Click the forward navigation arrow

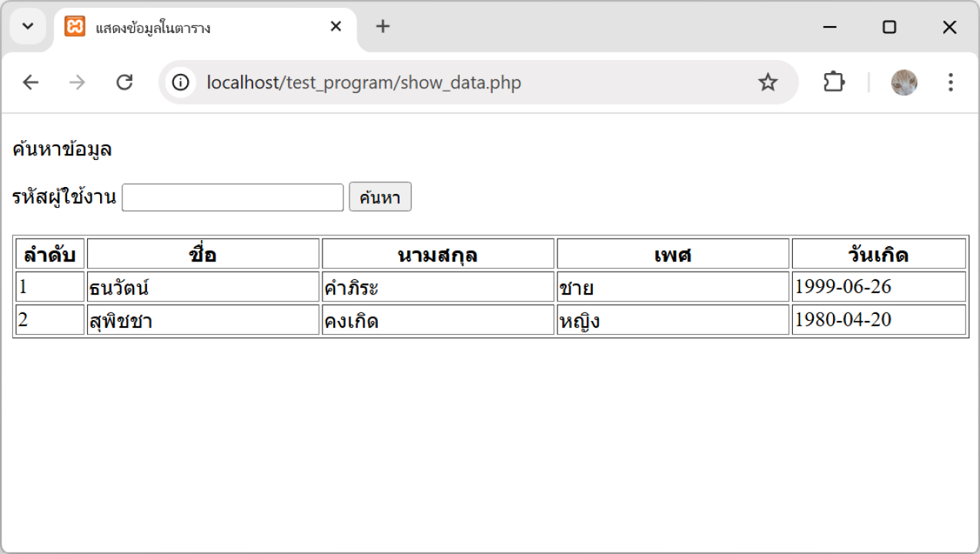(77, 82)
